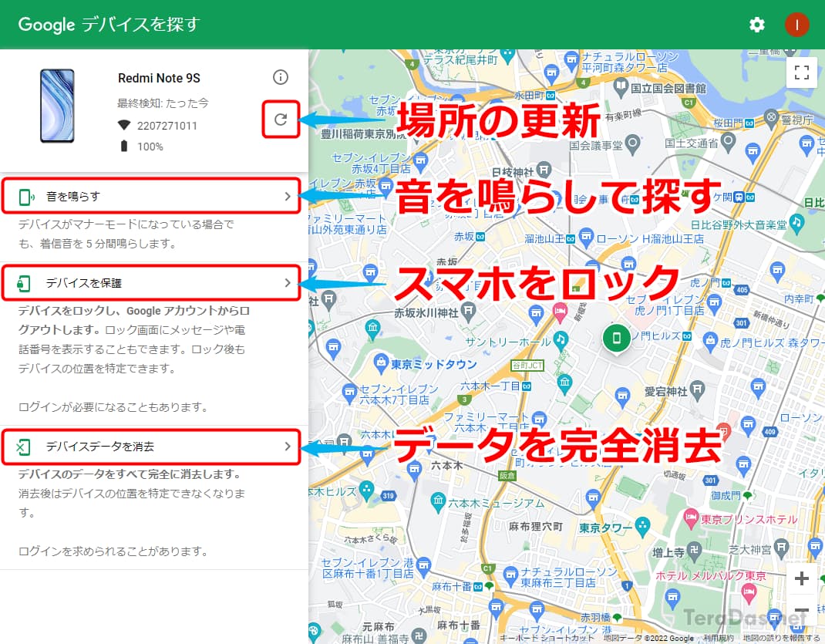Open the 利用規約 link on map
This screenshot has height=644, width=825.
[x=718, y=638]
